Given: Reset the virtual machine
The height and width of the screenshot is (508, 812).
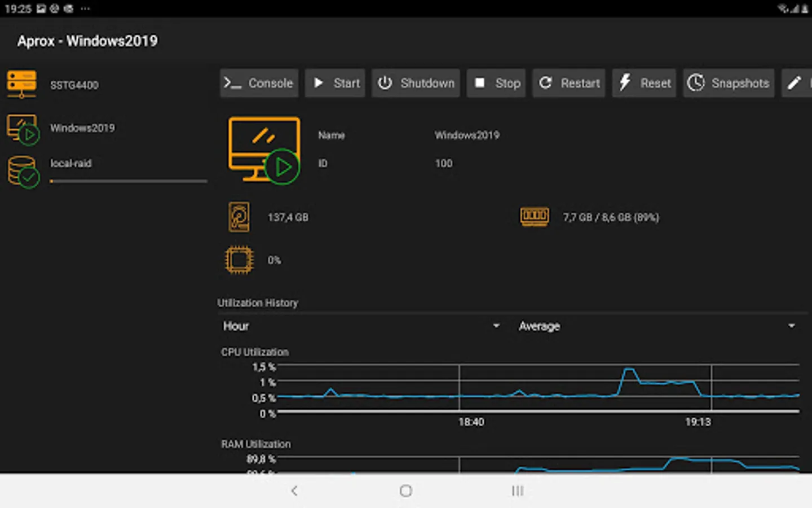Looking at the screenshot, I should 644,83.
